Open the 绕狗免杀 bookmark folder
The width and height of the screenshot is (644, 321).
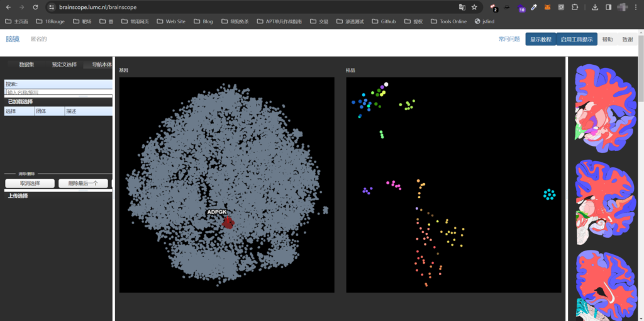[x=235, y=21]
